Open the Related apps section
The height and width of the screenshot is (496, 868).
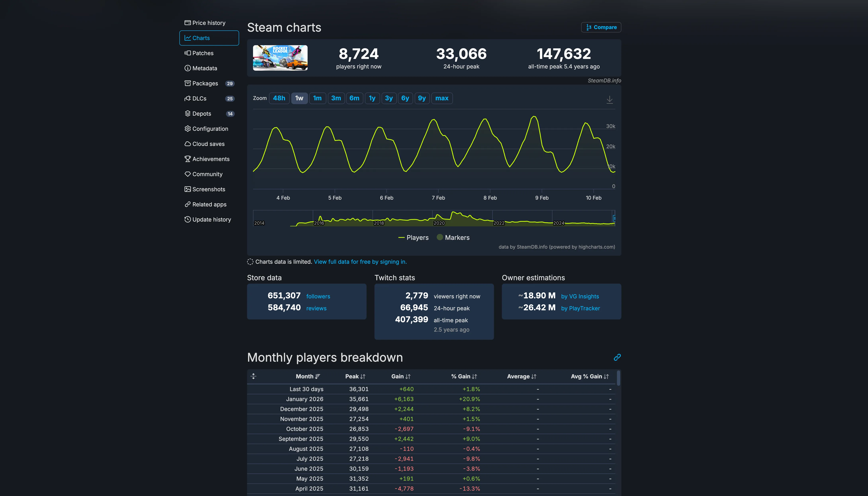click(x=209, y=204)
